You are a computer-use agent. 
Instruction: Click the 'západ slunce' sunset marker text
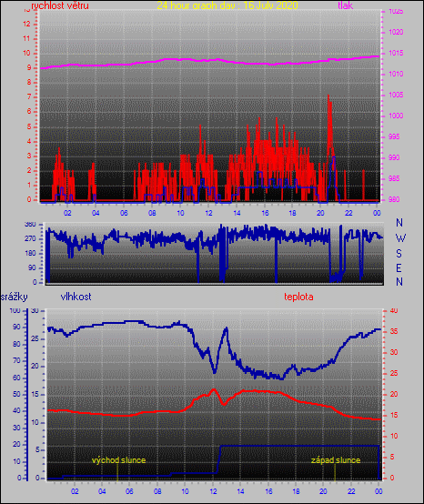[x=336, y=460]
